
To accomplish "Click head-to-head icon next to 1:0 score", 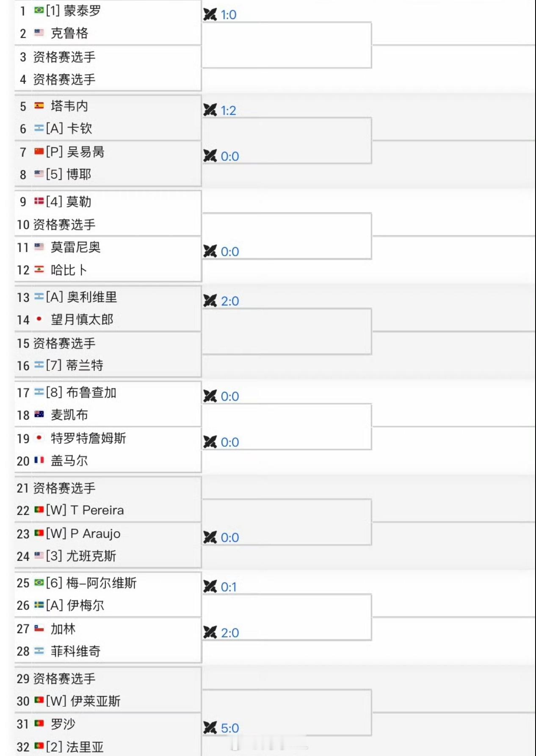I will [210, 15].
